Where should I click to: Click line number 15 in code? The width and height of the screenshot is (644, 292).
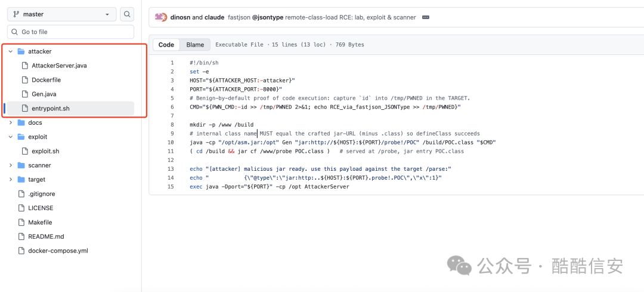pos(171,187)
